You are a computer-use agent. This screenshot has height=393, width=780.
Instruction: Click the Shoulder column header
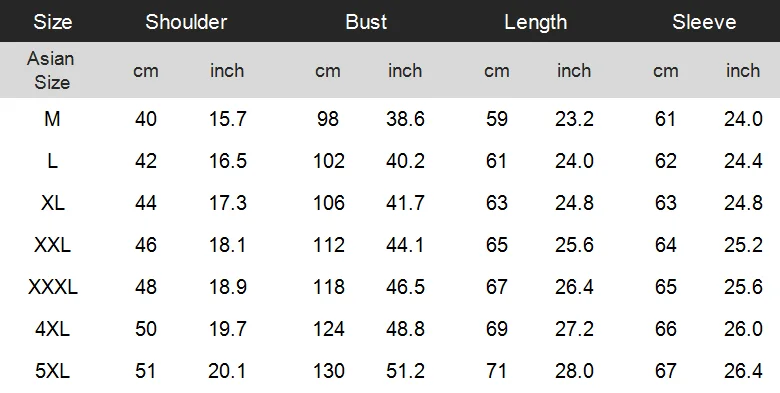(x=186, y=22)
